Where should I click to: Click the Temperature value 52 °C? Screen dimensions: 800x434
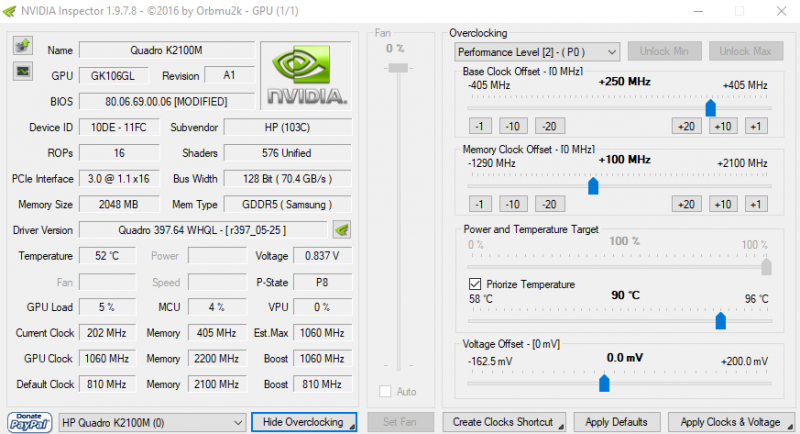click(107, 256)
